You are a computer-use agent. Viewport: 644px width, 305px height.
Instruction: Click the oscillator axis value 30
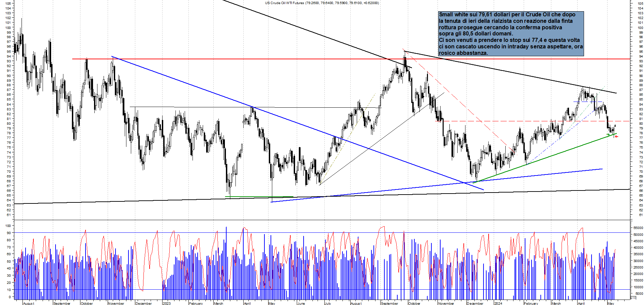click(8, 276)
